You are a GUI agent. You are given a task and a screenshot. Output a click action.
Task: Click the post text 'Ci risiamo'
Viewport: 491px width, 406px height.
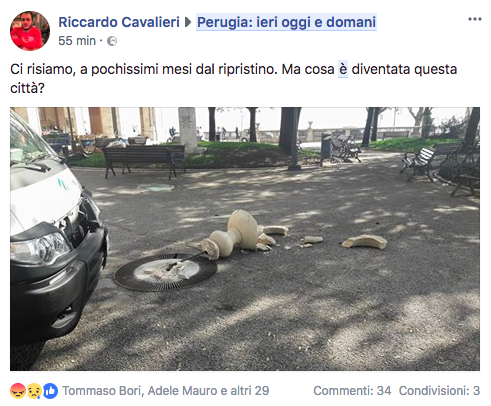(x=42, y=69)
